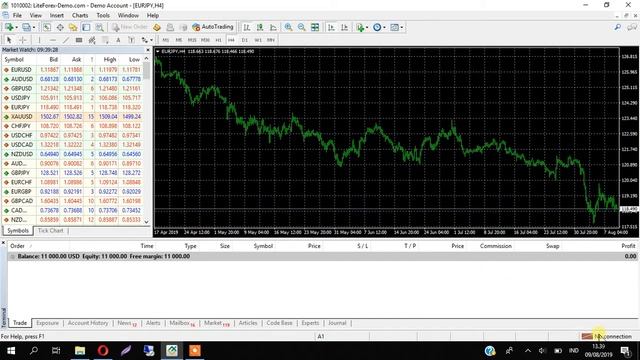Toggle the Navigator folder icon
Screen dimensions: 640x360
[x=73, y=27]
